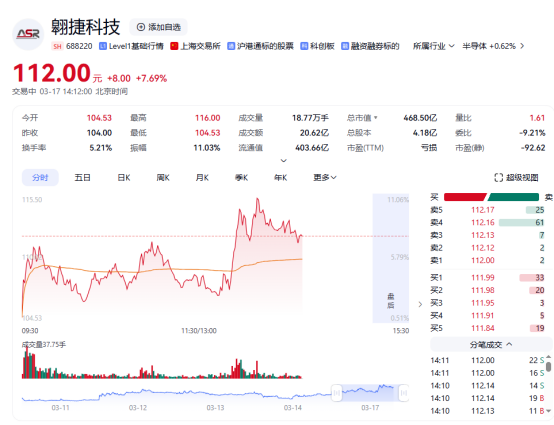Click 卖1 price 112.00 row
The width and height of the screenshot is (554, 425).
[x=488, y=260]
